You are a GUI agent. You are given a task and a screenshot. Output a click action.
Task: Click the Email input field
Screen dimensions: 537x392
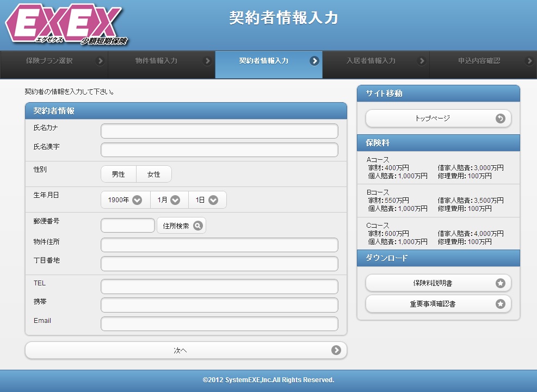pyautogui.click(x=219, y=323)
